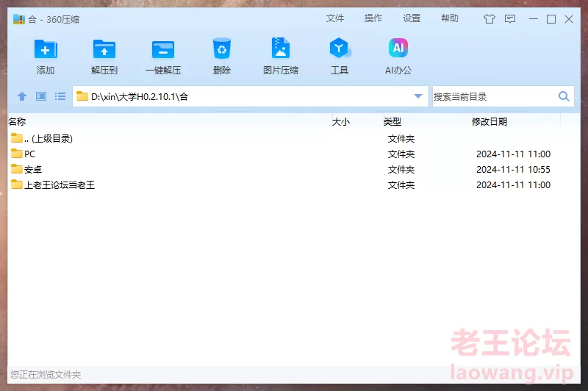Minimize the 360压缩 window
588x391 pixels.
click(534, 19)
